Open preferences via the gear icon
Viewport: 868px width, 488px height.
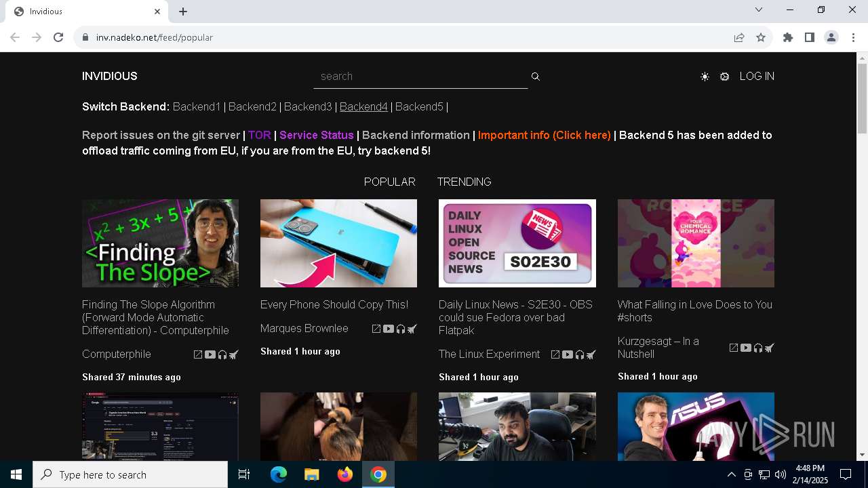[x=724, y=77]
